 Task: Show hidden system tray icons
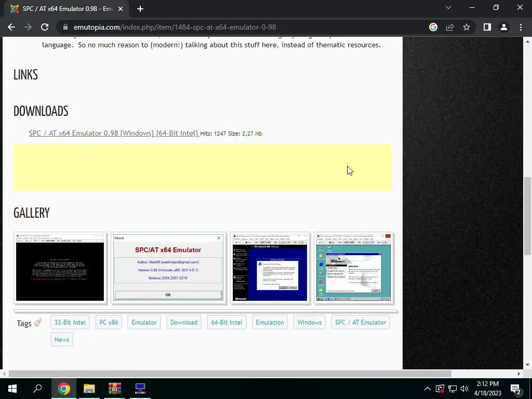coord(428,389)
